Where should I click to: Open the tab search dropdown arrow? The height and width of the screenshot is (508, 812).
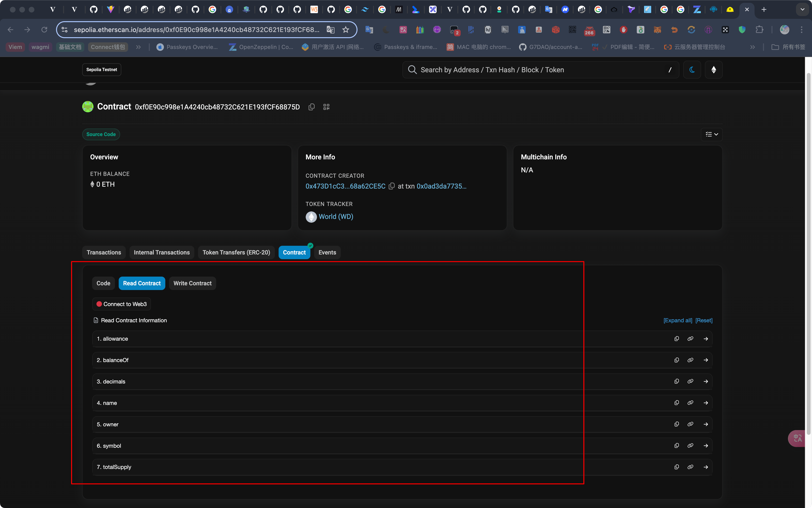coord(802,9)
